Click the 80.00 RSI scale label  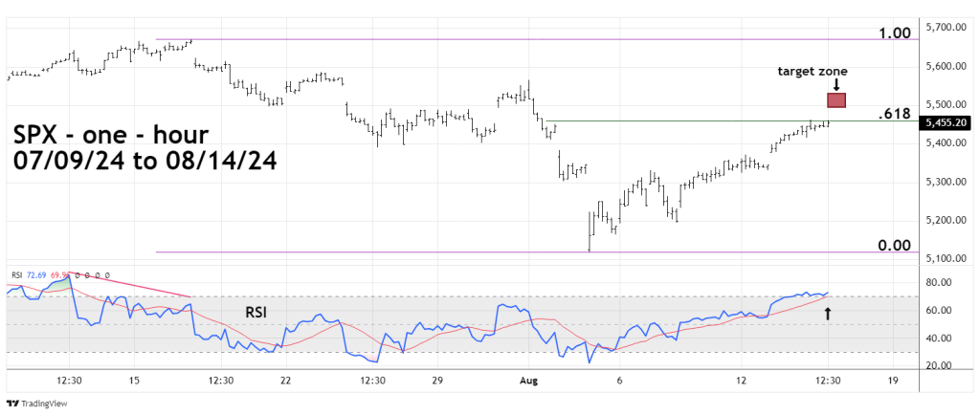tap(938, 283)
